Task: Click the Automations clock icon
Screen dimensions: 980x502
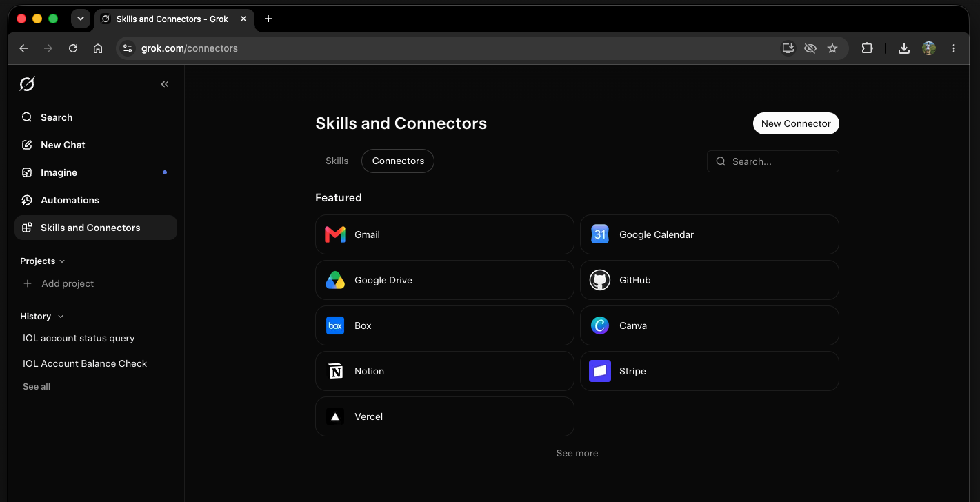Action: pos(27,200)
